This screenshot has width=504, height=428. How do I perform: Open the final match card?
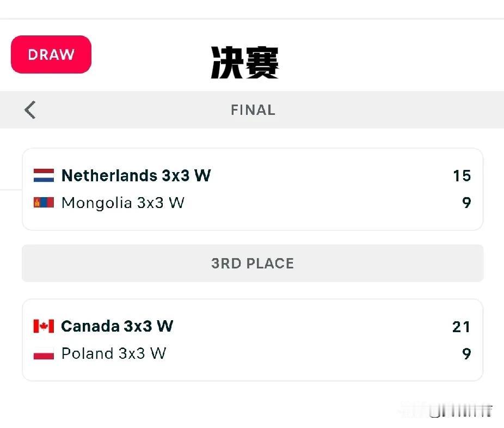point(253,189)
